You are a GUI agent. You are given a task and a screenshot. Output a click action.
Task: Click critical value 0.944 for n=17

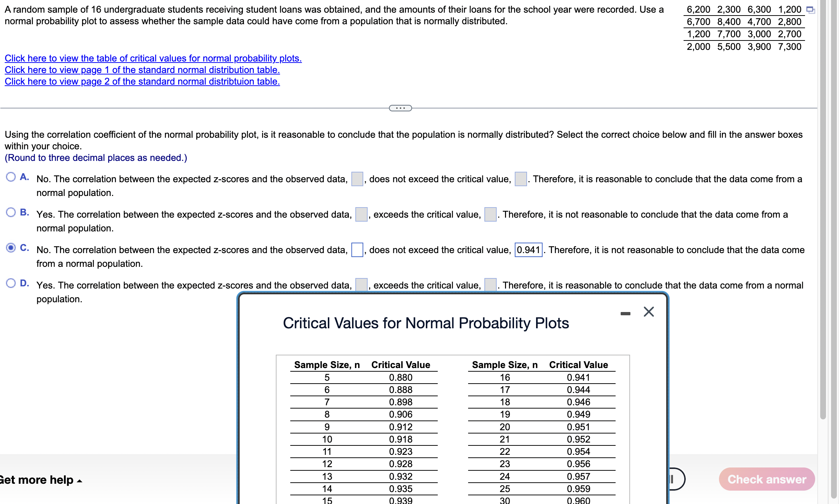[578, 390]
